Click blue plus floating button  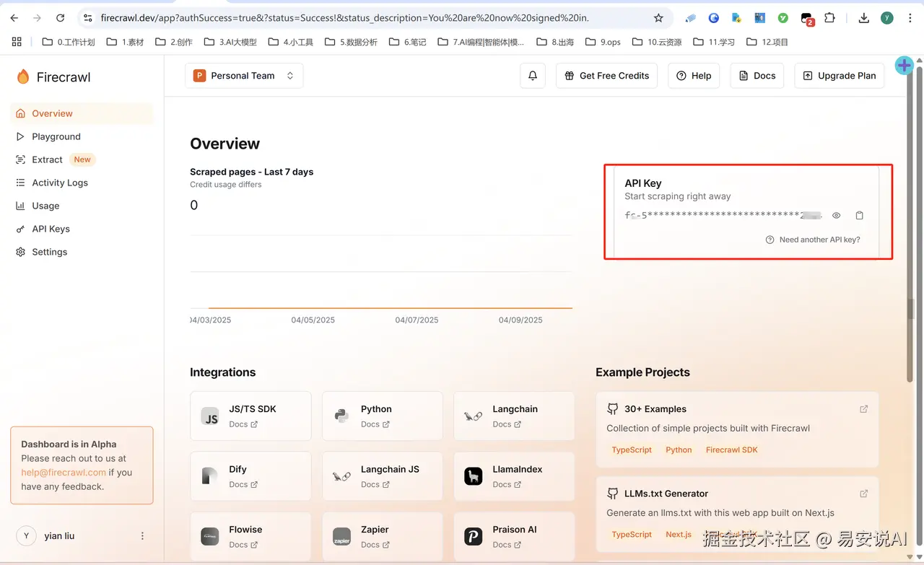904,66
